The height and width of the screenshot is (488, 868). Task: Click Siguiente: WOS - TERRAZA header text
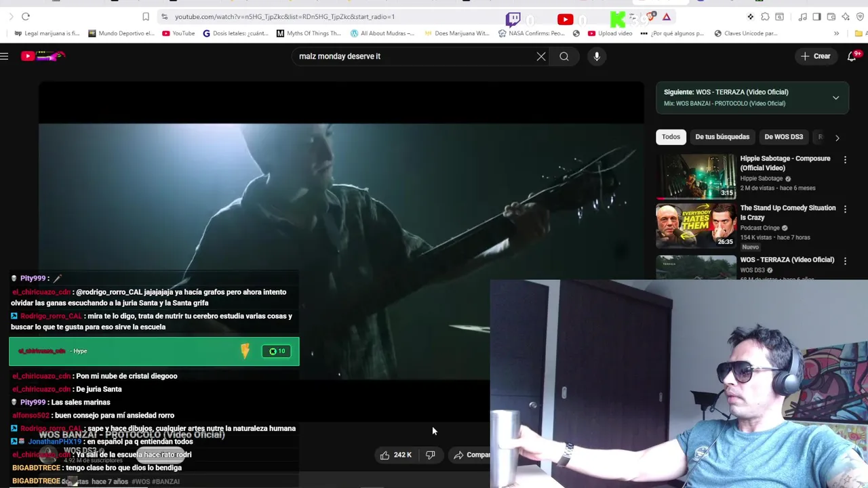[x=726, y=92]
